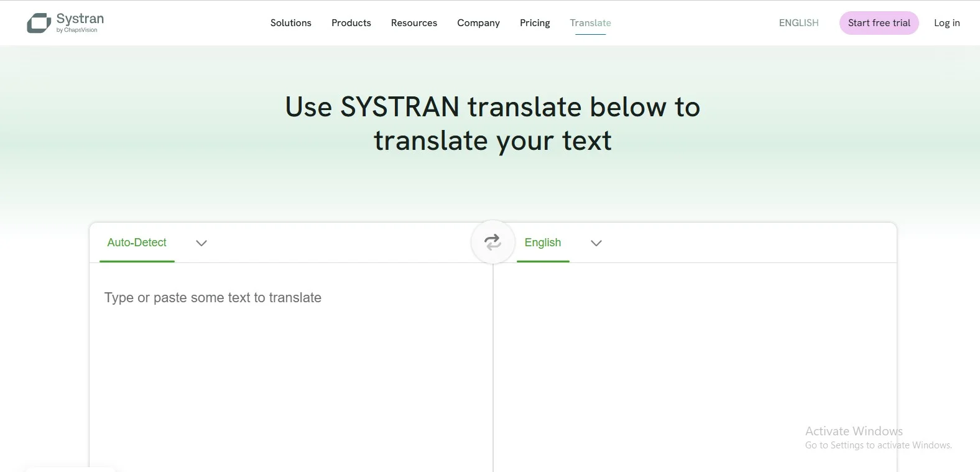Click the Systran logo icon
The height and width of the screenshot is (472, 980).
pos(39,23)
